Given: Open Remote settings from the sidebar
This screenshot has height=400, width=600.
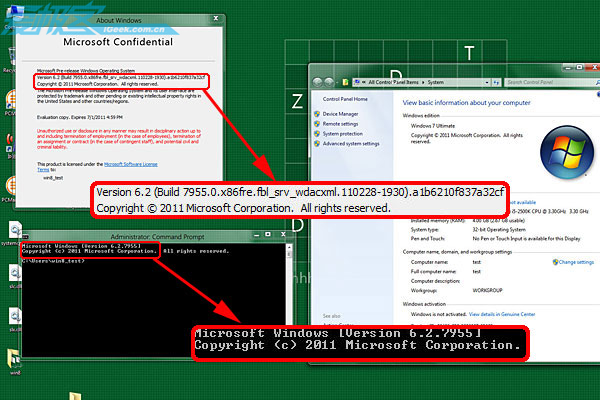Looking at the screenshot, I should (x=340, y=124).
